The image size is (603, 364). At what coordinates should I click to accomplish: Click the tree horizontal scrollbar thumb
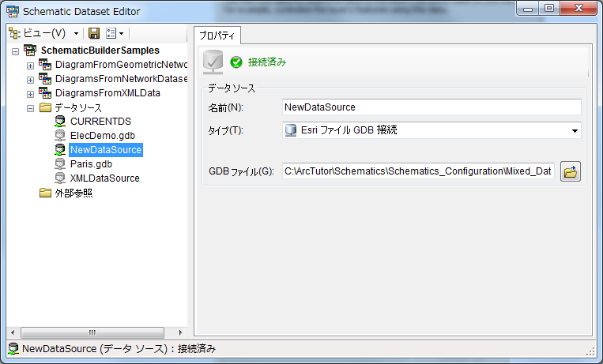coord(92,332)
